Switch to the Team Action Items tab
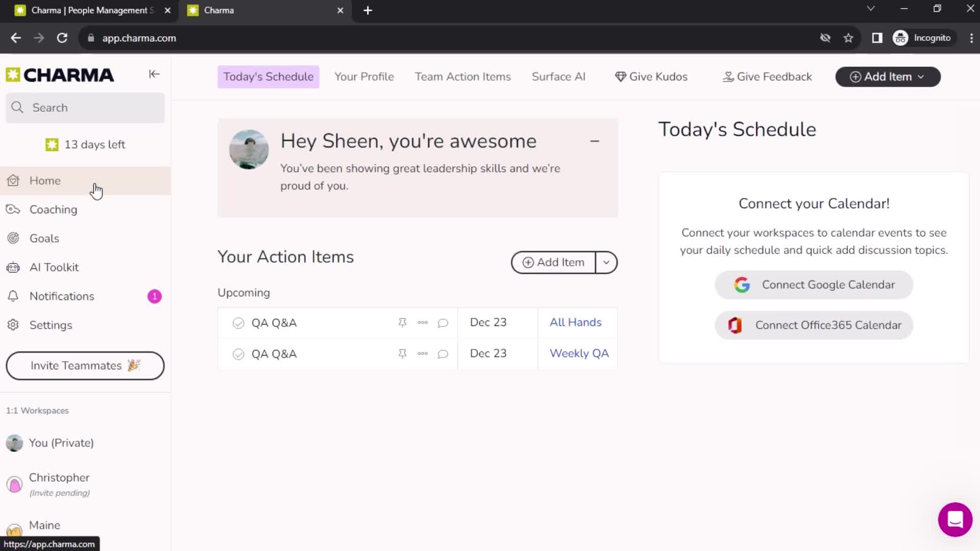 (463, 77)
